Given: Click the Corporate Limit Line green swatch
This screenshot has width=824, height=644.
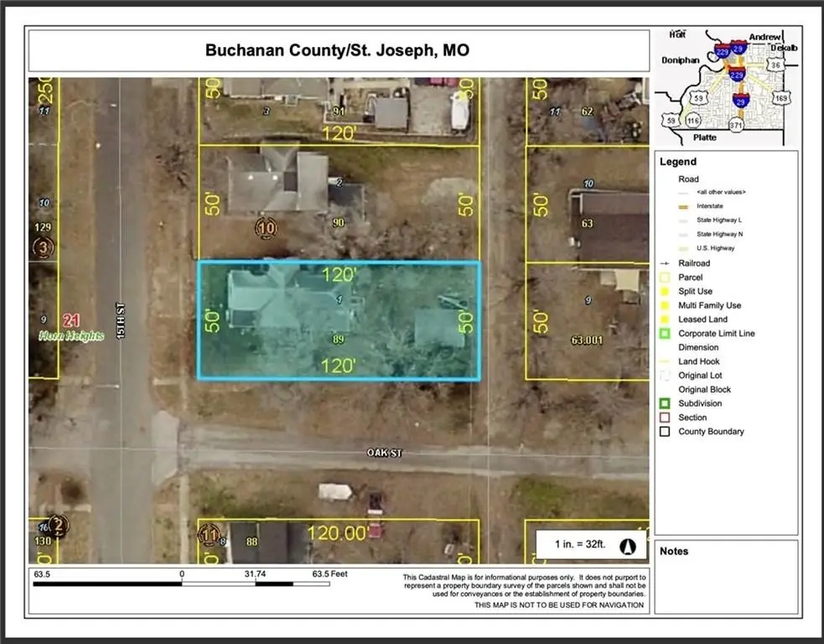Looking at the screenshot, I should click(664, 334).
